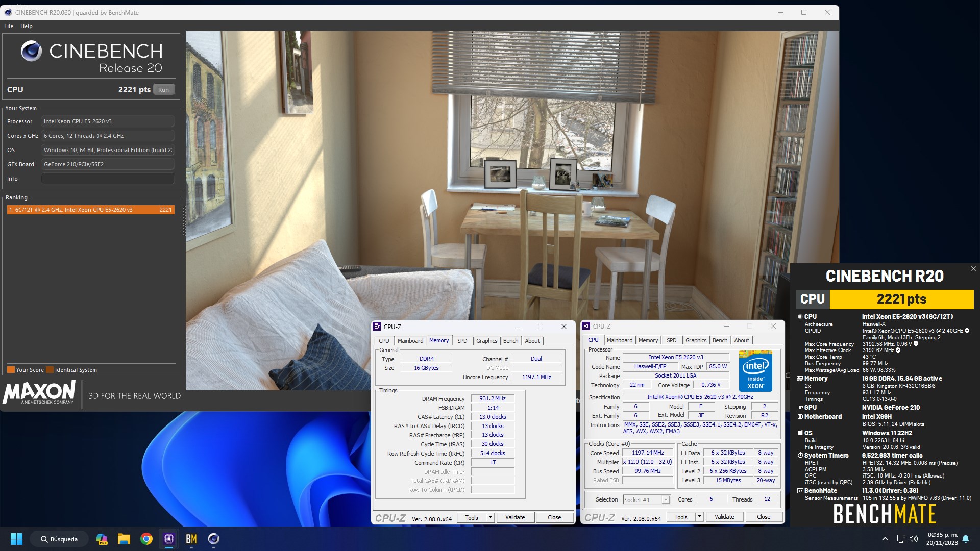
Task: Click the System Timers stopwatch icon
Action: pos(800,456)
